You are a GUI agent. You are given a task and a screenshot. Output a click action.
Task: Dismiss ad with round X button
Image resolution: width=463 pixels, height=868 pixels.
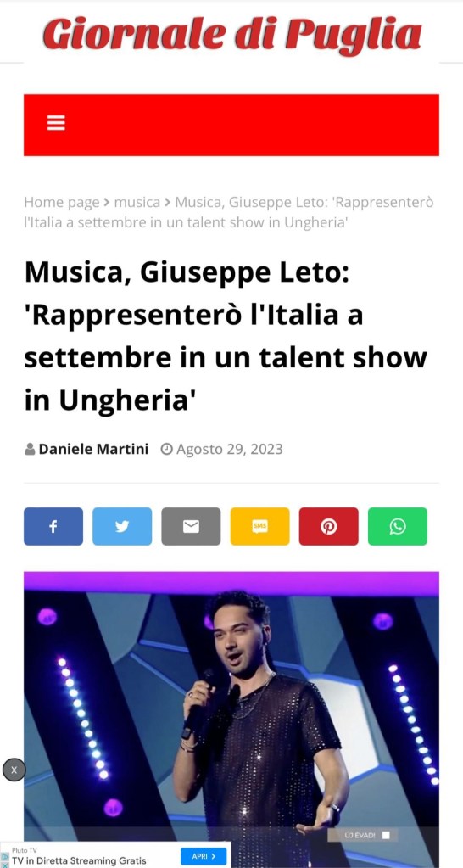point(14,770)
